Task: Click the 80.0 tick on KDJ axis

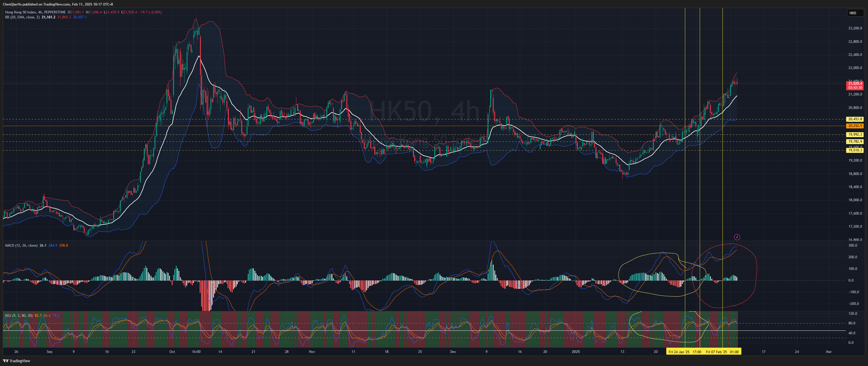Action: pyautogui.click(x=852, y=323)
